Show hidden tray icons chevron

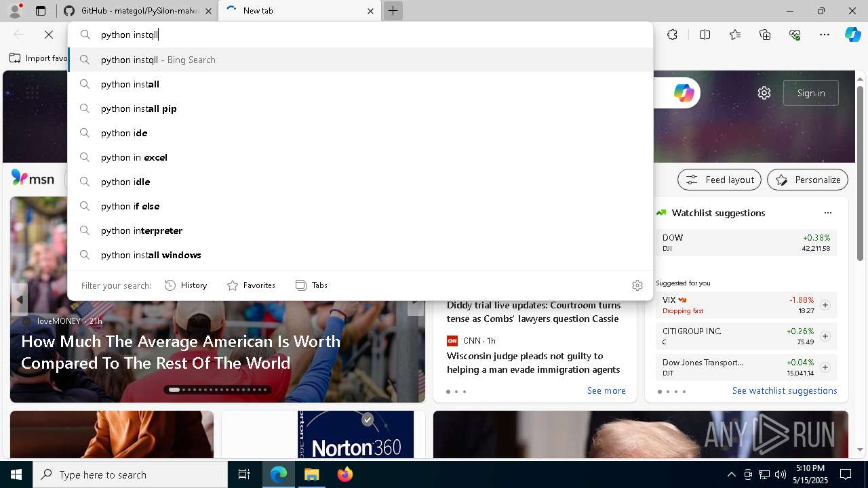click(731, 474)
